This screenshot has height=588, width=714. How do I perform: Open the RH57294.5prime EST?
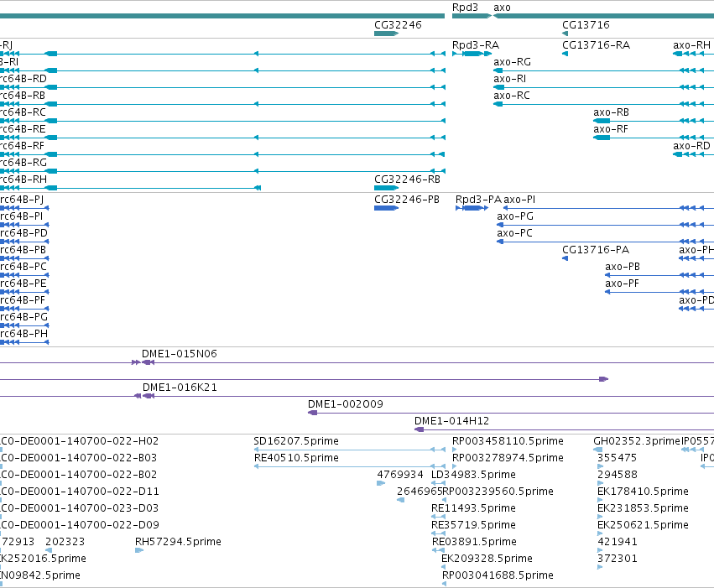click(x=178, y=542)
